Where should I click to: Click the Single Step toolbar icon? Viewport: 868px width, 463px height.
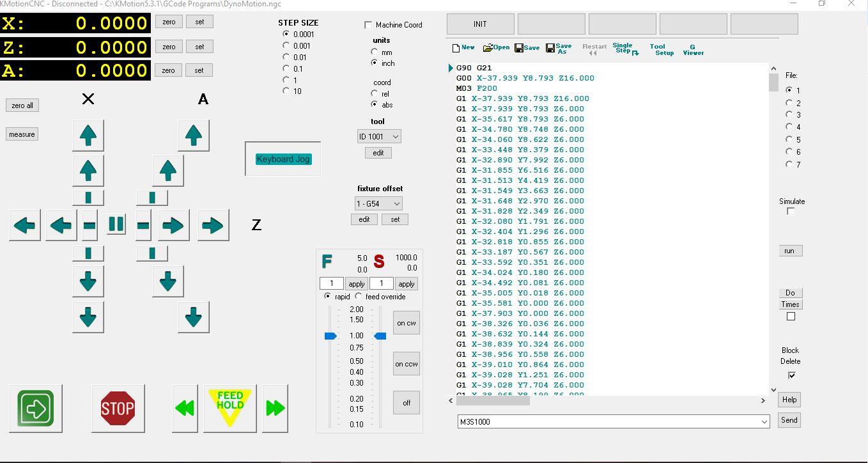pyautogui.click(x=625, y=49)
